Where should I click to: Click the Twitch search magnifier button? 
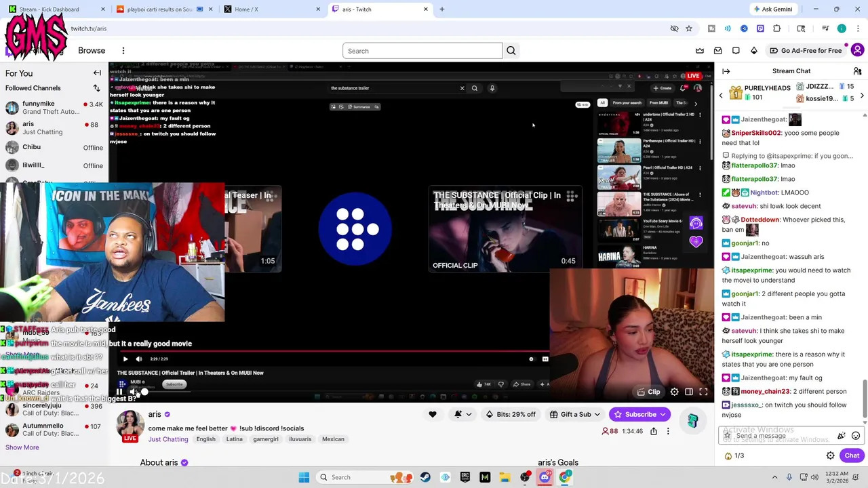(511, 51)
